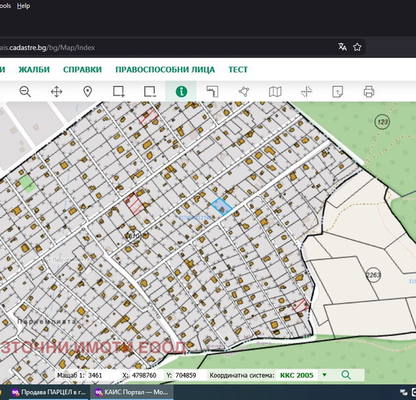Open ПРАВОСПОСОБНИ ЛИЦА menu
The height and width of the screenshot is (400, 416).
[x=165, y=70]
